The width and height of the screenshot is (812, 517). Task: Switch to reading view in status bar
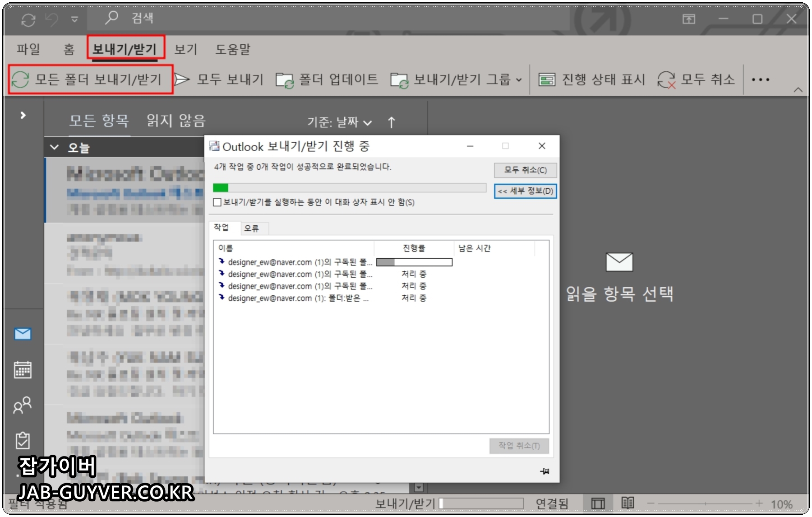click(x=627, y=503)
